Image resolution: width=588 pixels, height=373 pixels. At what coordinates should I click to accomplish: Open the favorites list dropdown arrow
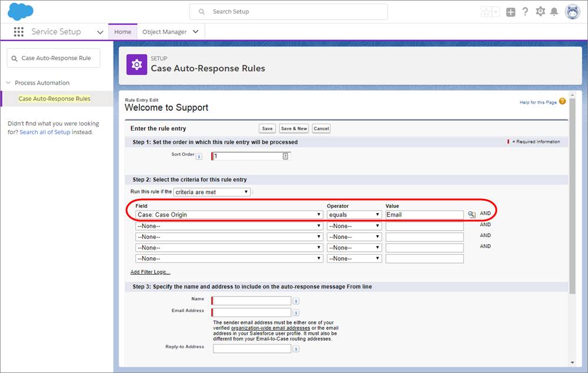click(495, 12)
